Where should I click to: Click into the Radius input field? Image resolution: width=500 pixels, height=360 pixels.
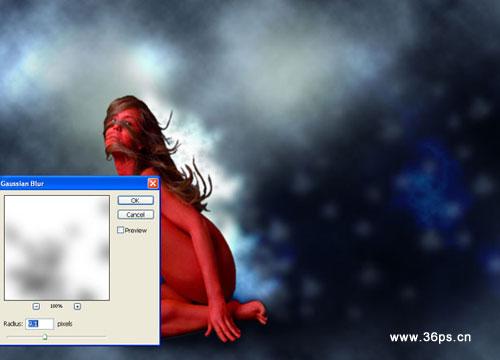coord(40,324)
